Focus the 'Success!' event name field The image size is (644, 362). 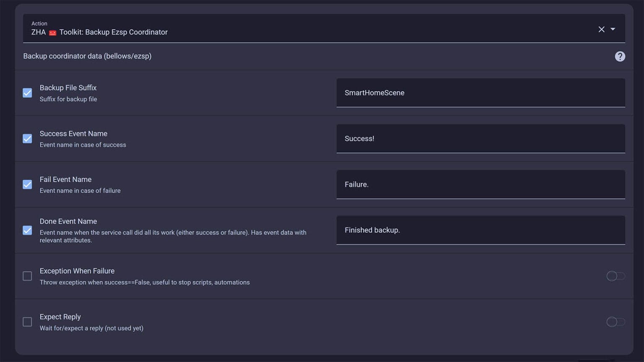click(480, 139)
